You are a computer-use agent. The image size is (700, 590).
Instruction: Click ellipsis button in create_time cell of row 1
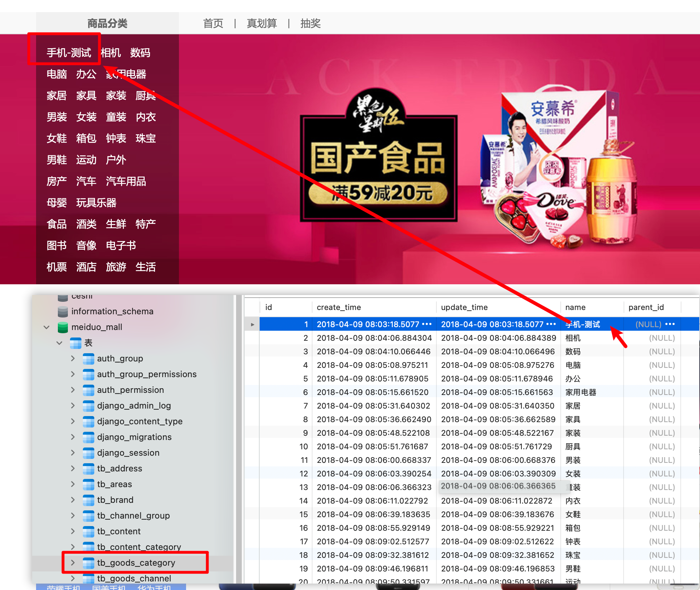pyautogui.click(x=427, y=324)
